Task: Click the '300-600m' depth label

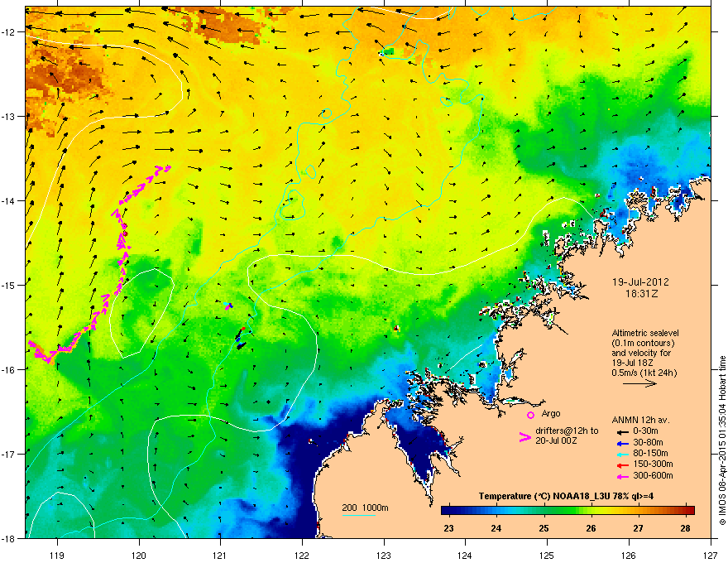Action: [653, 476]
